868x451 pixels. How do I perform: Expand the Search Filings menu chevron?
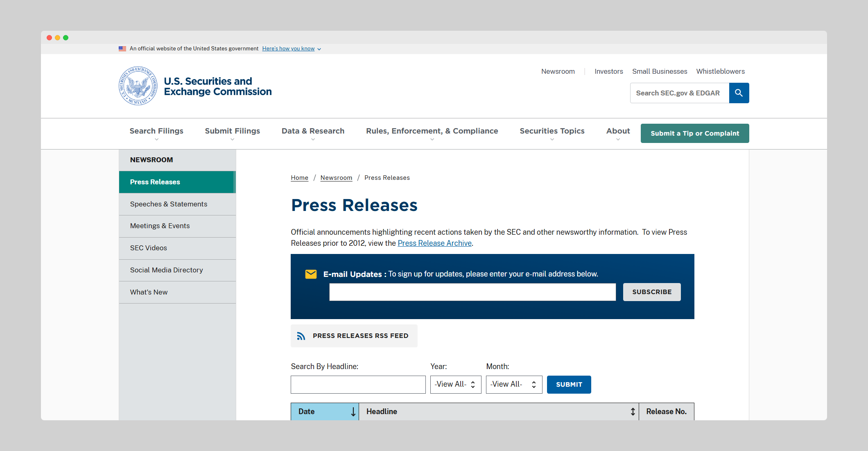[x=156, y=140]
